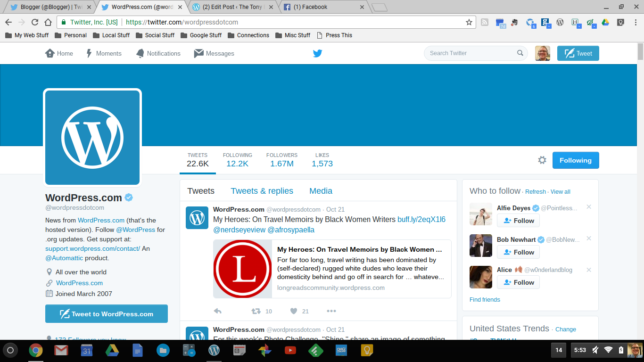The image size is (644, 362).
Task: Switch to the Media tab
Action: click(x=321, y=191)
